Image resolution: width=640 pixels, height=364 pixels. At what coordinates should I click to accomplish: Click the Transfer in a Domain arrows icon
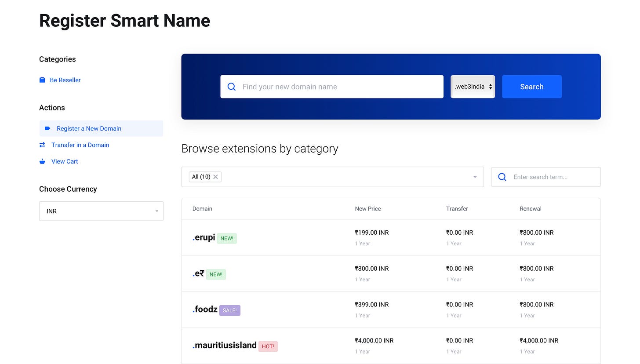point(42,145)
